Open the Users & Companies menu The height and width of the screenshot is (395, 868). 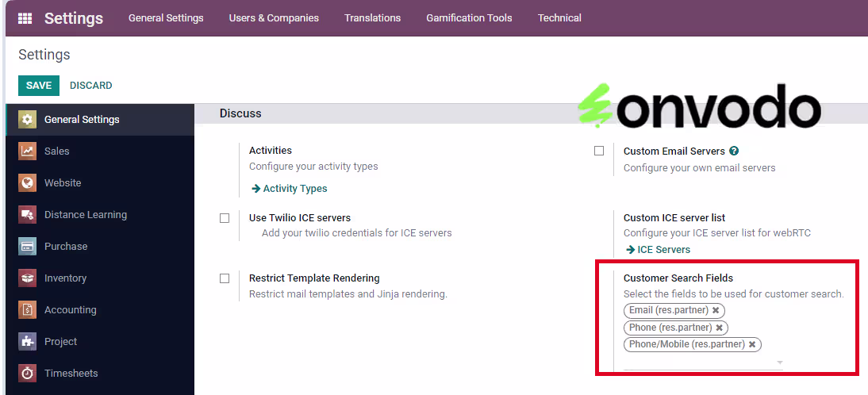(x=274, y=18)
